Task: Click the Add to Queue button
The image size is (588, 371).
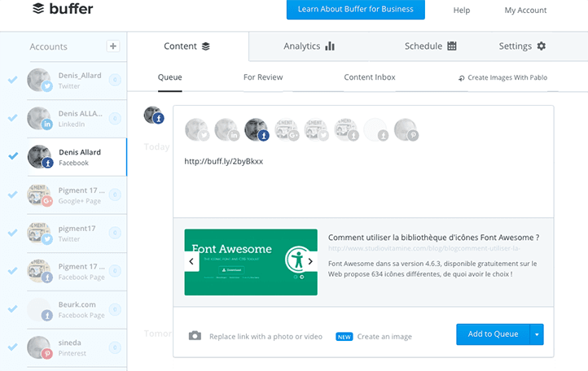Action: point(493,334)
